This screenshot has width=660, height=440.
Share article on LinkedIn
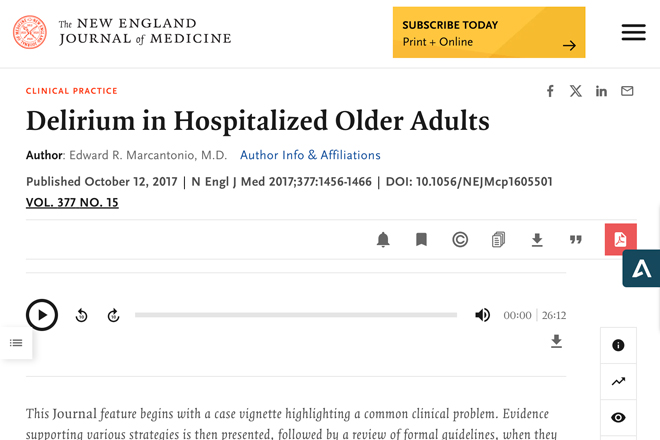tap(601, 91)
